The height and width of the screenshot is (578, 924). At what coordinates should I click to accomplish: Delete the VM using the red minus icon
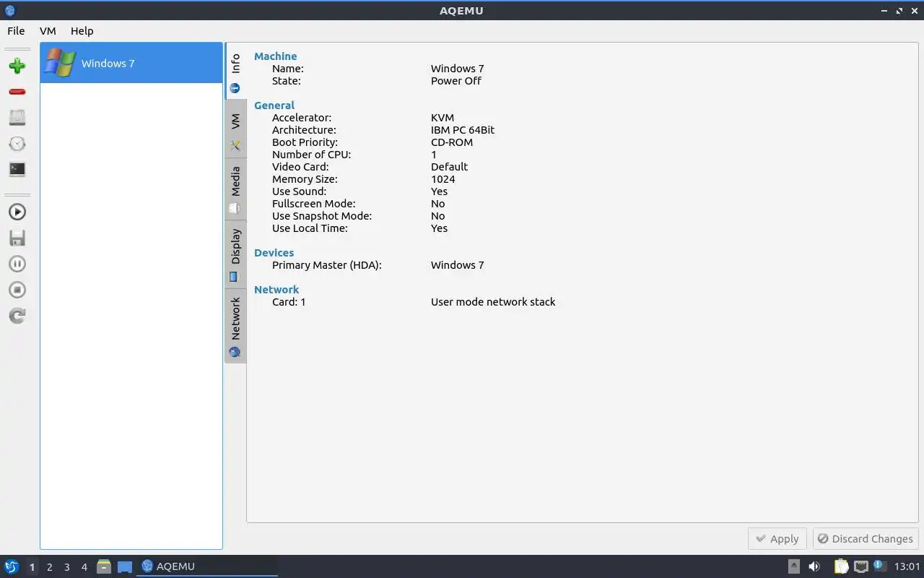point(17,92)
